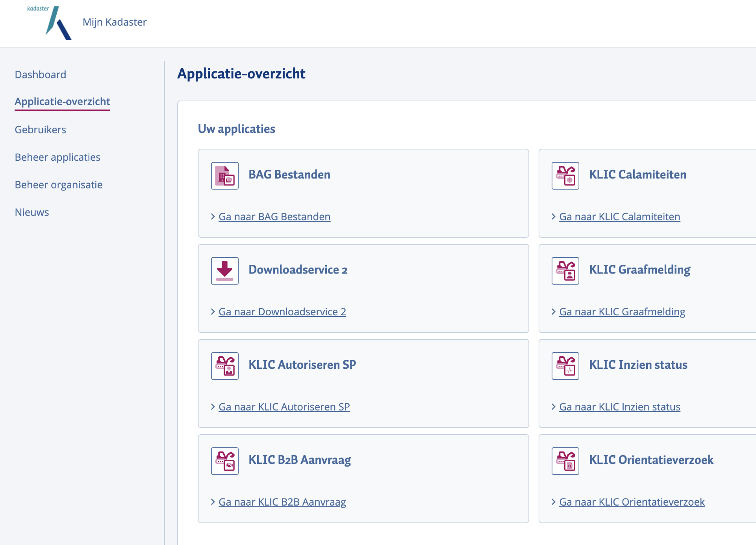This screenshot has width=756, height=545.
Task: Click chevron before Ga naar Downloadservice 2
Action: [213, 312]
